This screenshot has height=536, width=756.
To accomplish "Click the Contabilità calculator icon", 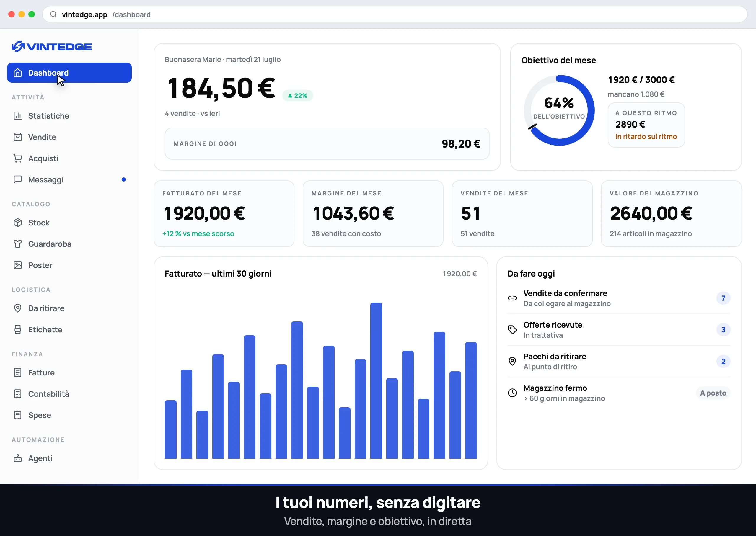I will tap(18, 394).
